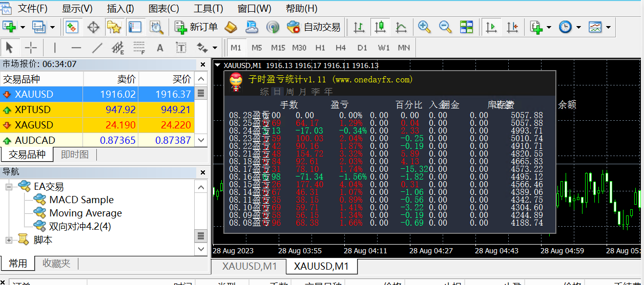Screen dimensions: 644x285
Task: Zoom in on the chart
Action: pyautogui.click(x=424, y=27)
